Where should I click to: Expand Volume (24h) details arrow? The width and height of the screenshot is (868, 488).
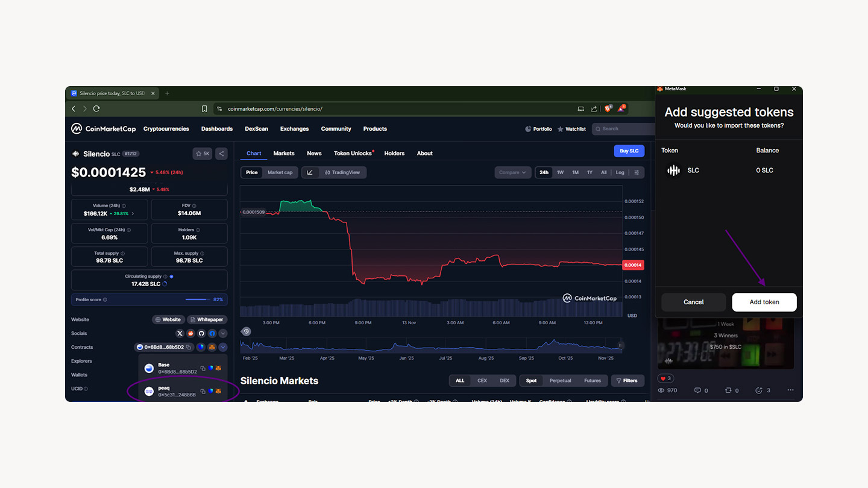pyautogui.click(x=133, y=214)
